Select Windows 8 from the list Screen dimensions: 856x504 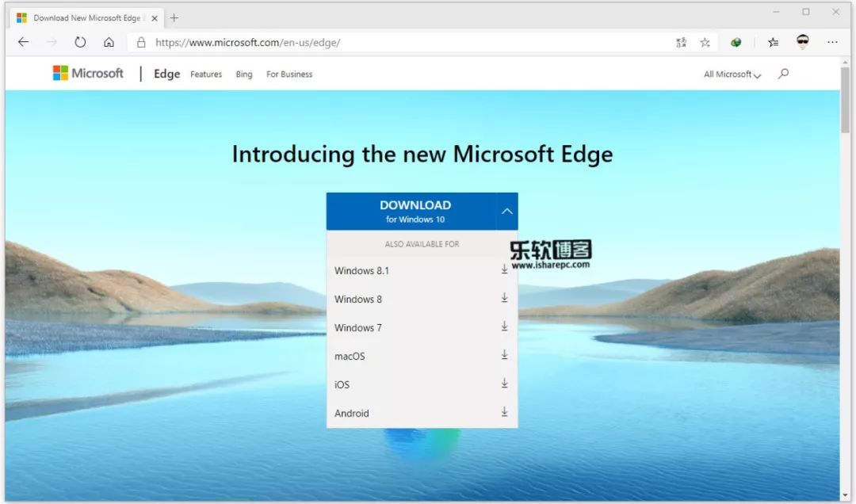pyautogui.click(x=422, y=300)
